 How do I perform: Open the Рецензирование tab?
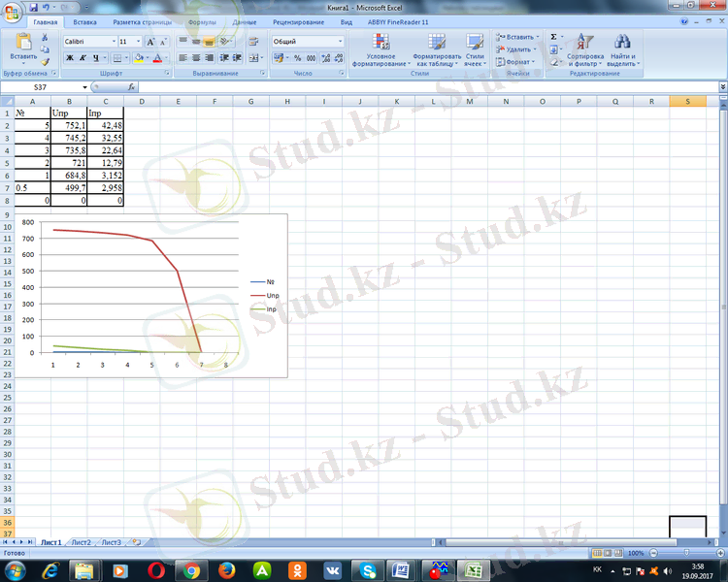click(299, 22)
